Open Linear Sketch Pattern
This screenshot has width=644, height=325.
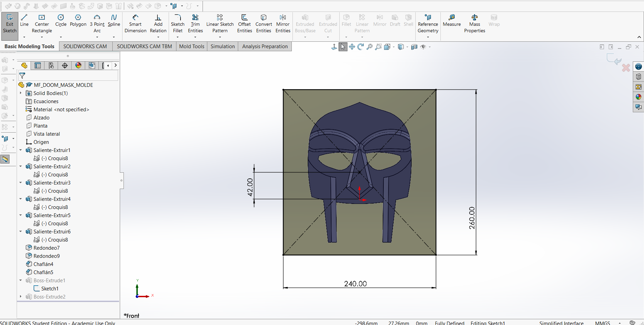(220, 24)
